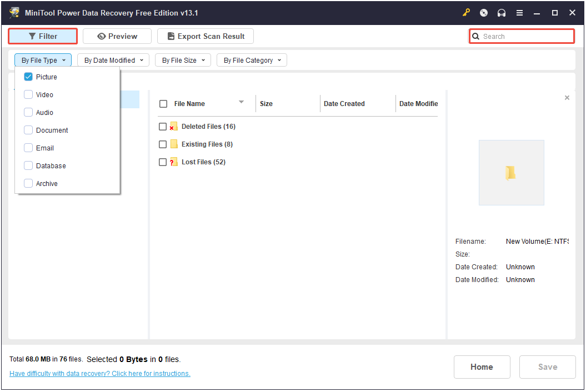
Task: Click the Audio label in dropdown
Action: pyautogui.click(x=44, y=113)
